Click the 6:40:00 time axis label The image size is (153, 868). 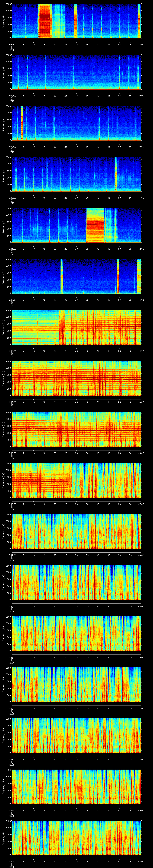coord(12,198)
